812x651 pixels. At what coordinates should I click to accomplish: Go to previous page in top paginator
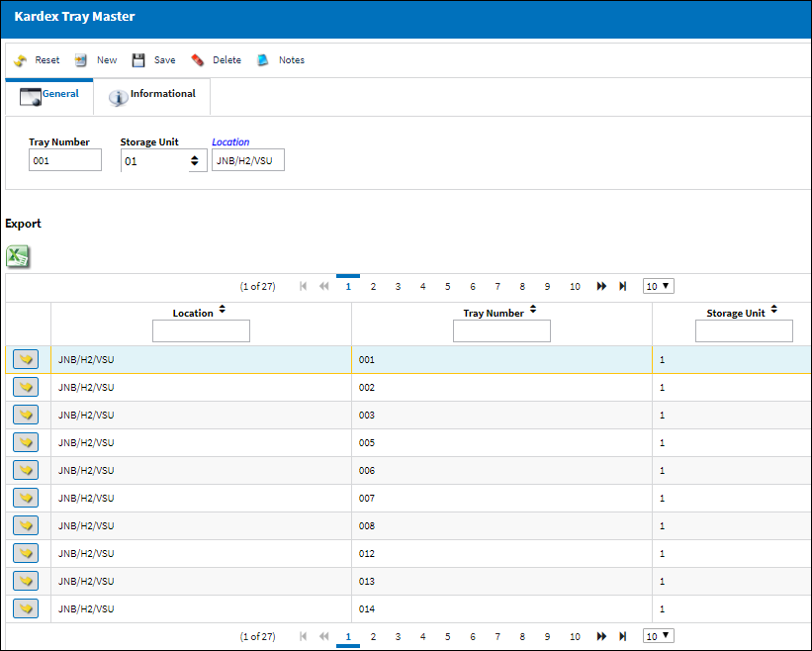324,286
